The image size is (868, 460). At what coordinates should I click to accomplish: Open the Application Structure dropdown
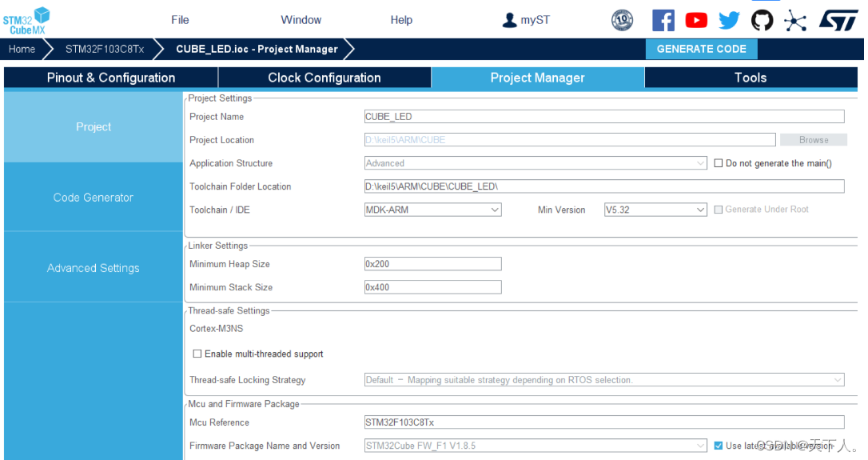(536, 163)
